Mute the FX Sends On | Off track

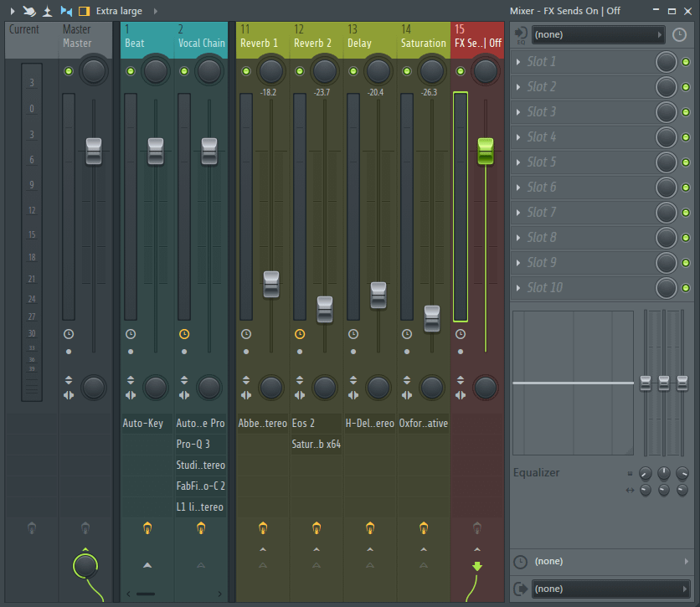click(x=461, y=71)
